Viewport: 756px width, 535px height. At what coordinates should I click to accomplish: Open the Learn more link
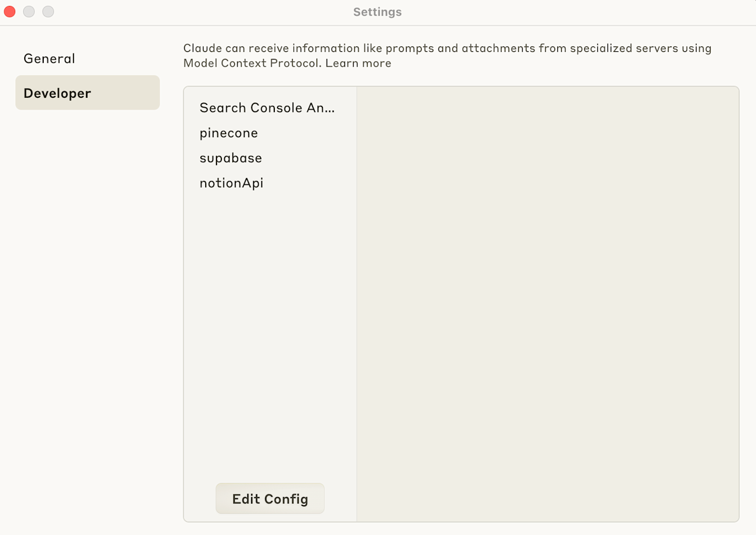[358, 63]
